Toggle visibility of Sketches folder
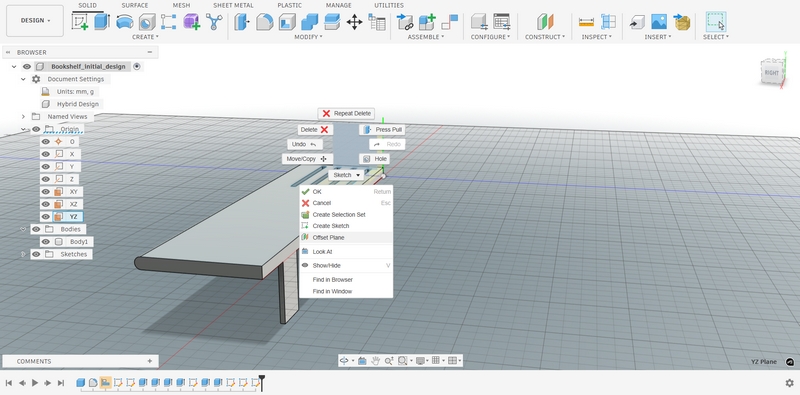Screen dimensions: 800x395 pos(36,254)
